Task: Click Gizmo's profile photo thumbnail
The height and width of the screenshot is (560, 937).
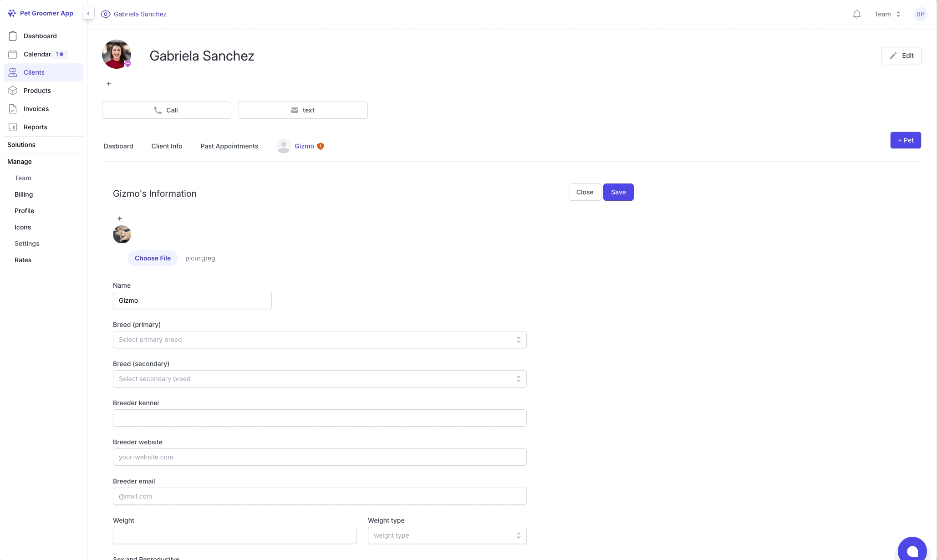Action: point(121,234)
